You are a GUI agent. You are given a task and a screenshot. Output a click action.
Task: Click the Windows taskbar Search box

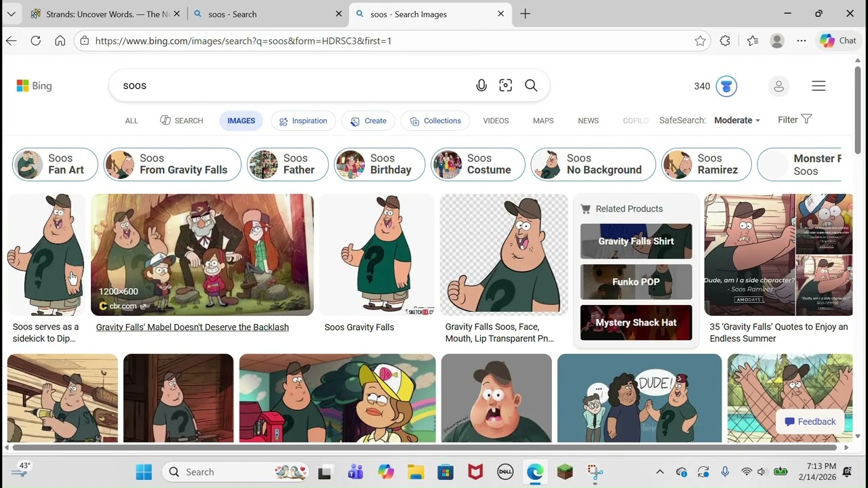235,472
